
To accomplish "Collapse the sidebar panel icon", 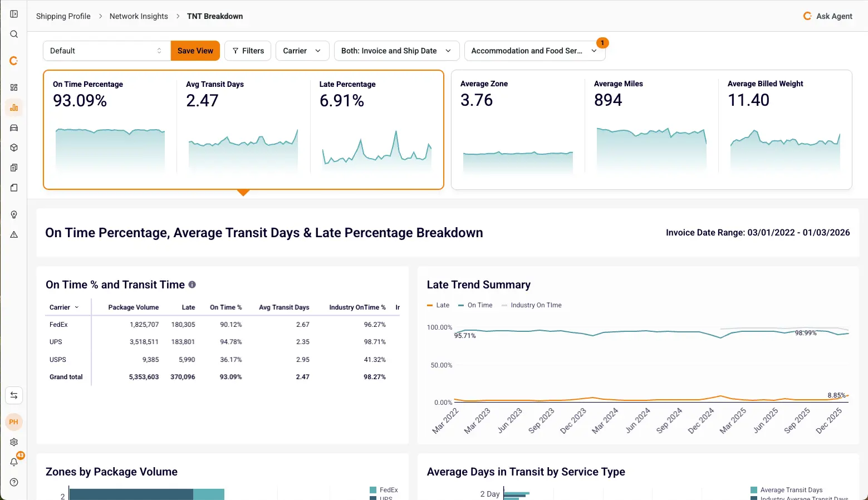I will tap(14, 14).
